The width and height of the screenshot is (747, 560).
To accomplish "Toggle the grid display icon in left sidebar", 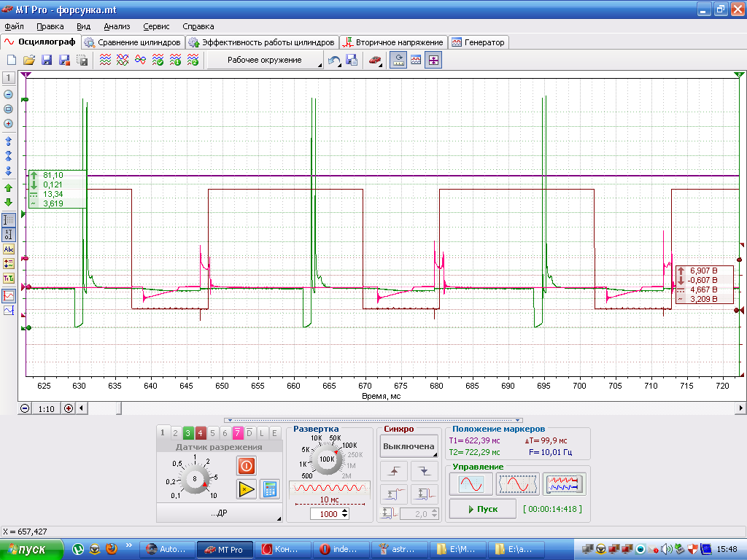I will pos(9,220).
